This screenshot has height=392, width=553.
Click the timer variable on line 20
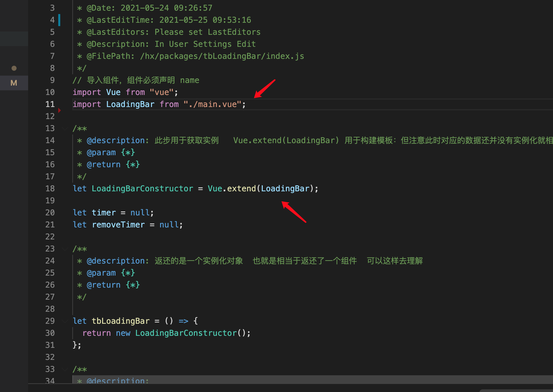[104, 213]
